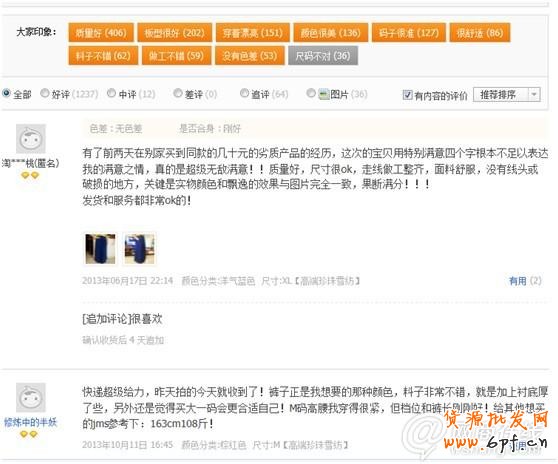The height and width of the screenshot is (464, 558).
Task: Filter by the 尺码不对 (36) gray tag
Action: point(323,56)
